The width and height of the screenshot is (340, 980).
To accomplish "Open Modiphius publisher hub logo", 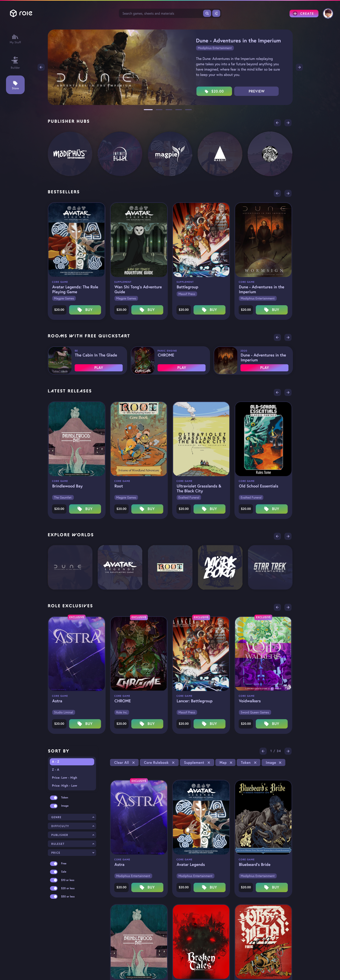I will click(x=70, y=154).
